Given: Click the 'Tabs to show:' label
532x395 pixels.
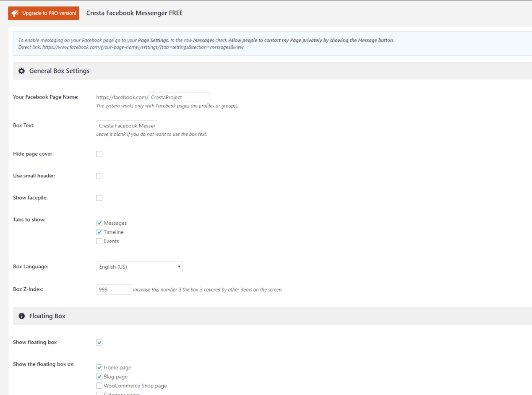Looking at the screenshot, I should [x=29, y=220].
